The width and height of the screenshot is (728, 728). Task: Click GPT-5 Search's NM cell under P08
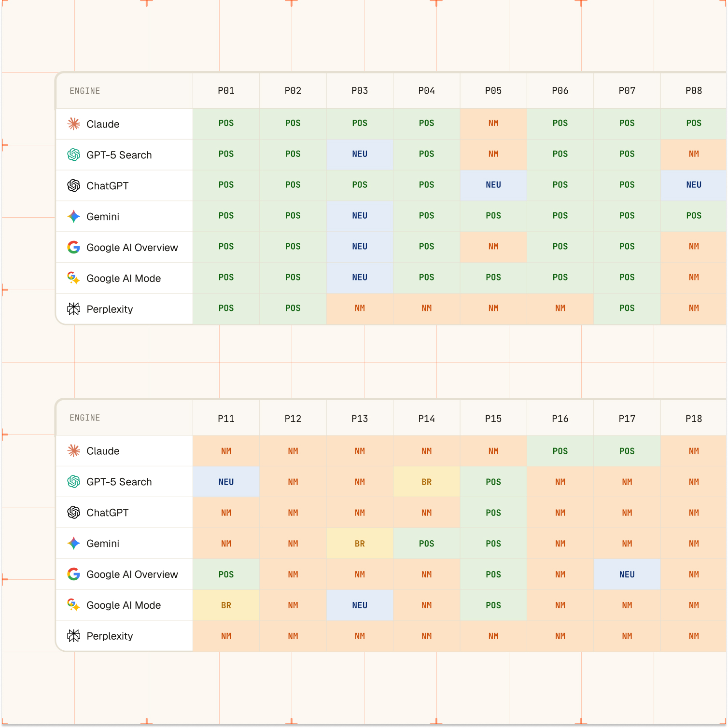pyautogui.click(x=694, y=154)
